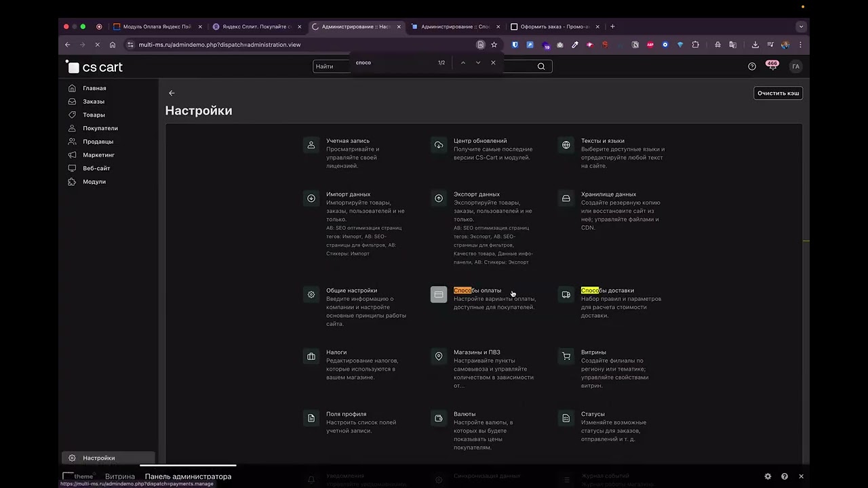Open the Хранилище данных drive icon
This screenshot has width=868, height=488.
[566, 199]
